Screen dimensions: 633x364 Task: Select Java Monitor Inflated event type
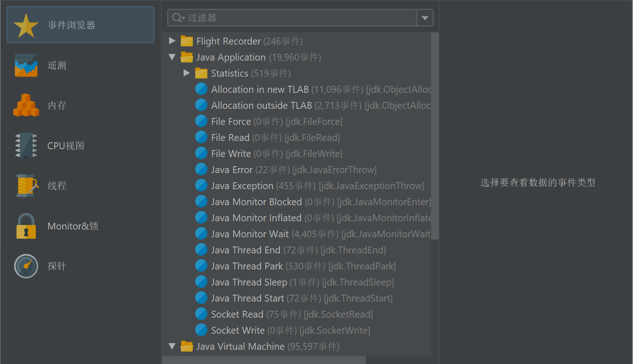click(x=297, y=218)
